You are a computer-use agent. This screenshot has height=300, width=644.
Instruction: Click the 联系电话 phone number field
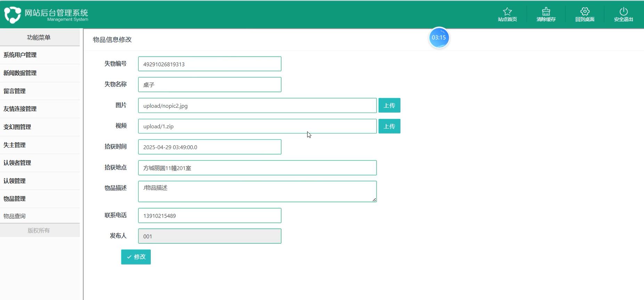click(210, 216)
